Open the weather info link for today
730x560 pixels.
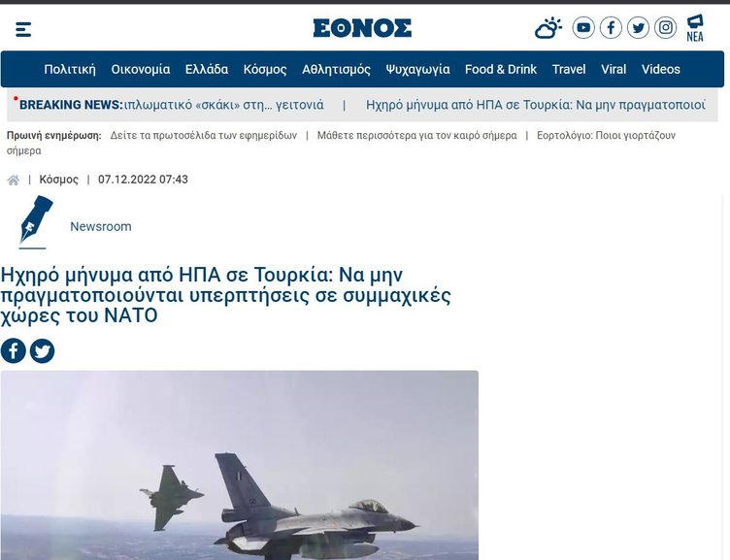tap(416, 136)
